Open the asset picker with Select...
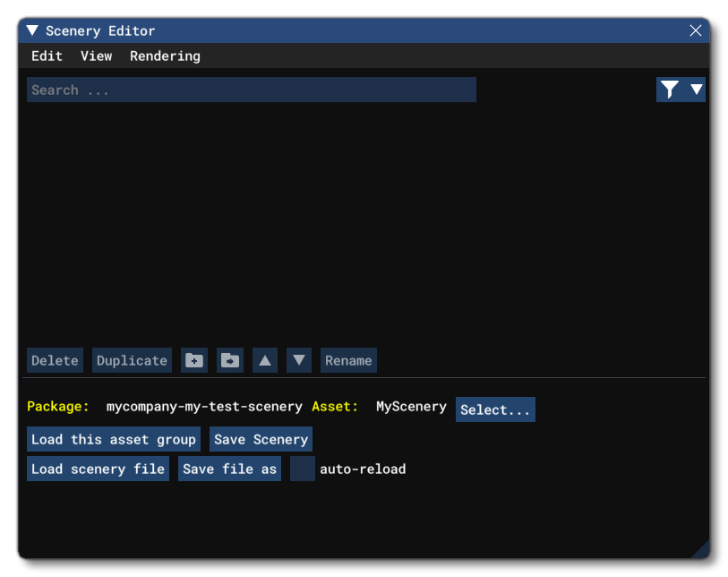Viewport: 728px width, 577px height. 495,409
